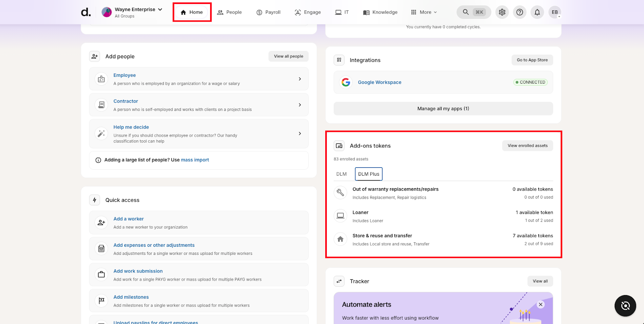Click Manage all my apps button
The width and height of the screenshot is (644, 324).
click(443, 109)
